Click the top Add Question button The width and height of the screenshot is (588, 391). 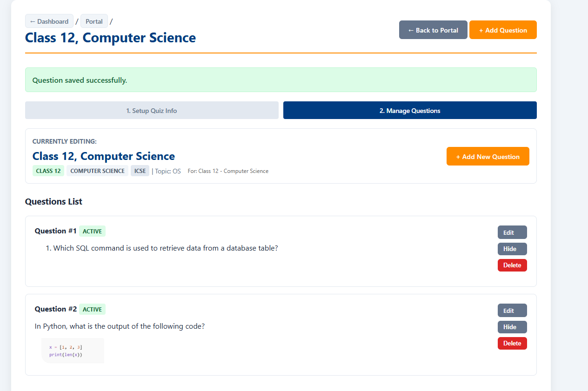coord(503,30)
